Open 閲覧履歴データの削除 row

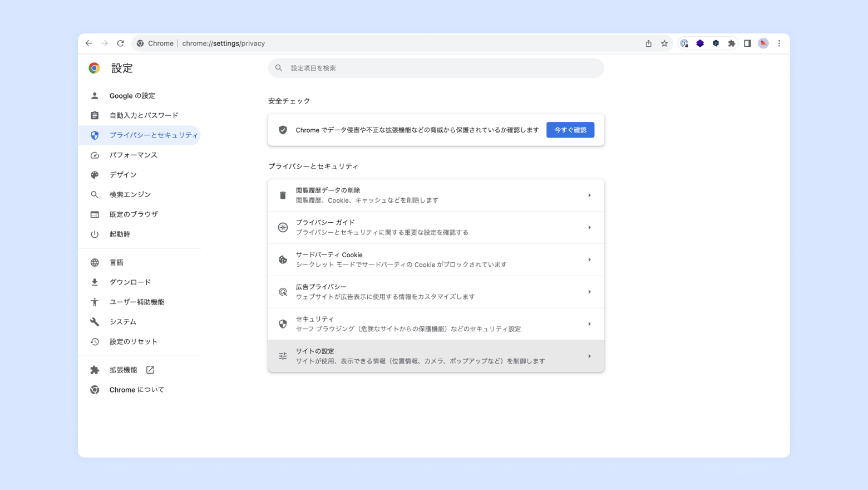pyautogui.click(x=436, y=195)
